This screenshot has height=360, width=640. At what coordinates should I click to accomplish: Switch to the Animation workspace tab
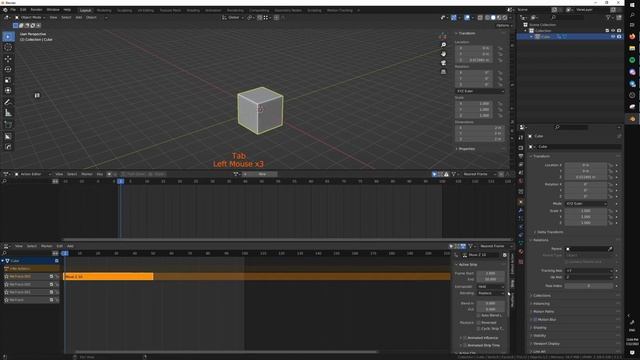[x=213, y=10]
